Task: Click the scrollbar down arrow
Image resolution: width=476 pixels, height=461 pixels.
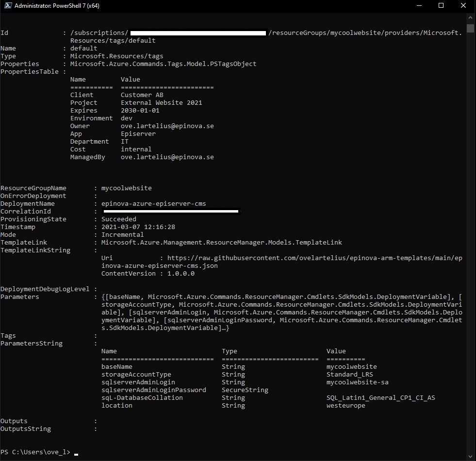Action: coord(470,456)
